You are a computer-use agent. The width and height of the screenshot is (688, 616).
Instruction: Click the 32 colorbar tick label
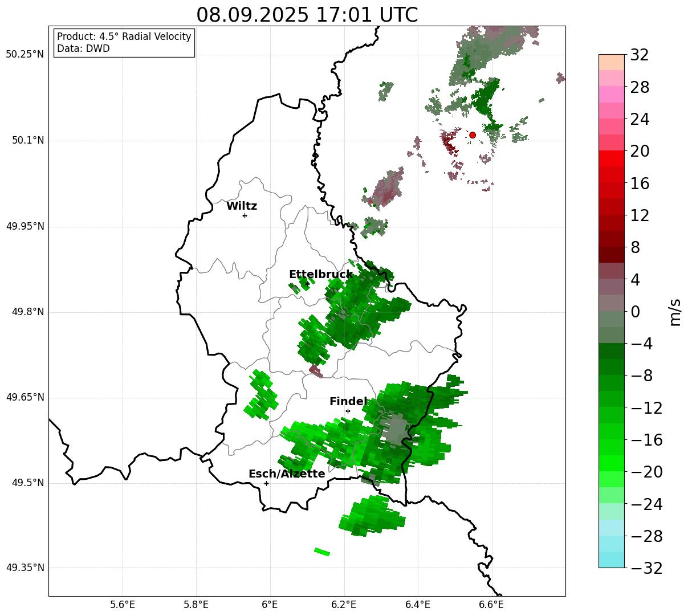pos(640,55)
